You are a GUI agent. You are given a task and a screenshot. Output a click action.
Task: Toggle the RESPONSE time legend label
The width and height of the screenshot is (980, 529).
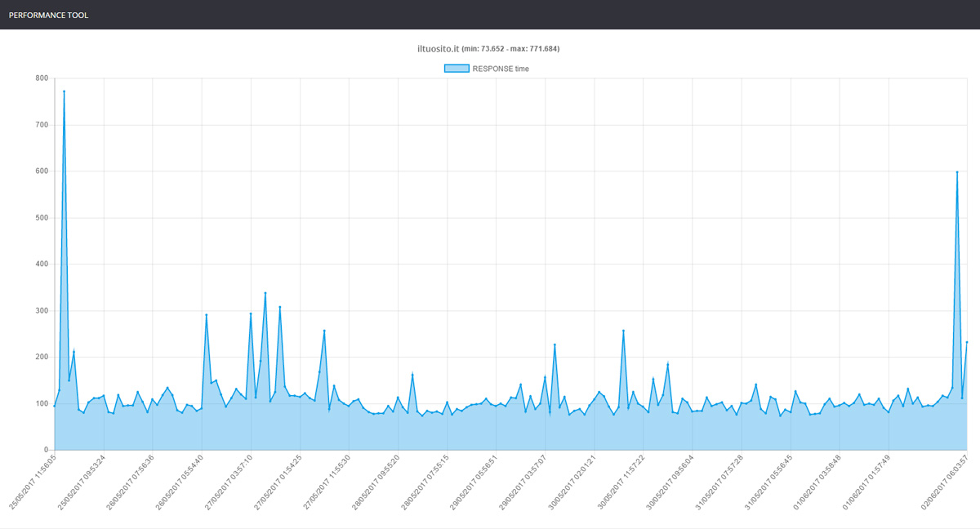[x=500, y=69]
